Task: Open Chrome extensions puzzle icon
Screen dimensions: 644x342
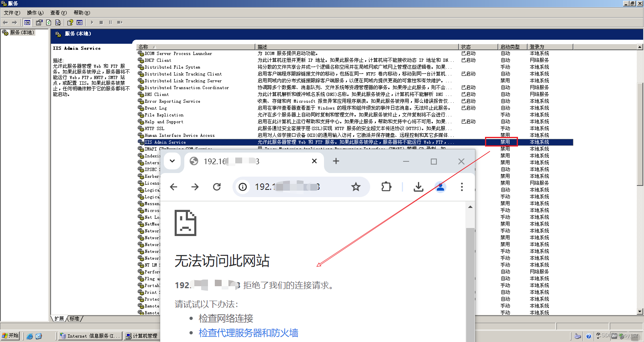Action: pyautogui.click(x=386, y=187)
